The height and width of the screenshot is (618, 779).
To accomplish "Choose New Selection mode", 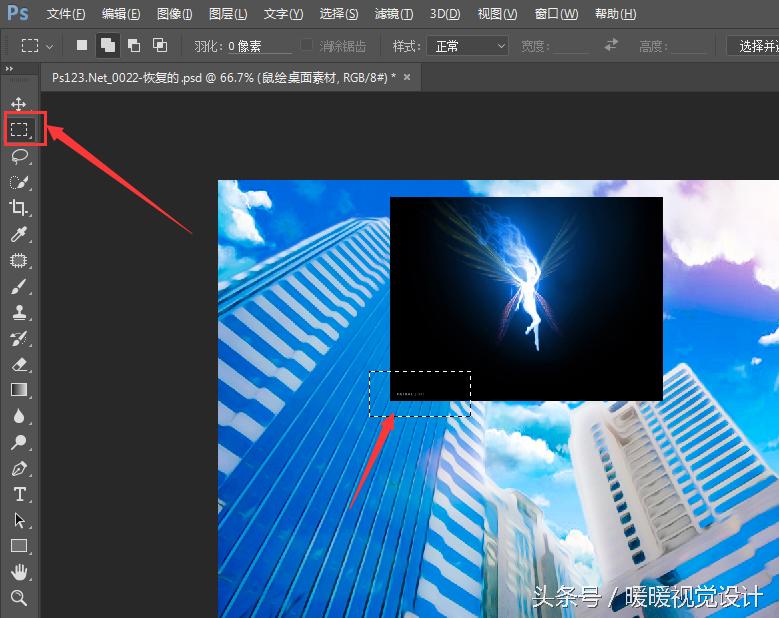I will [82, 46].
